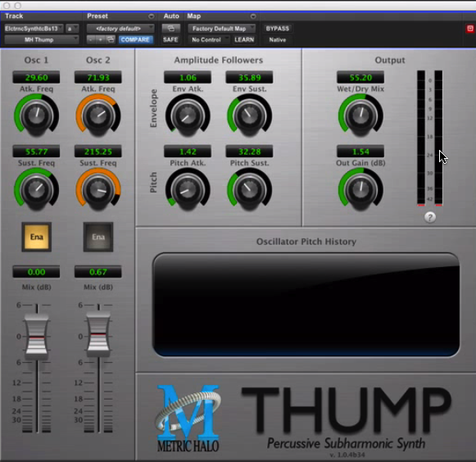The height and width of the screenshot is (462, 476).
Task: Click the Osc 1 Sust. Freq value 55.77
Action: point(36,152)
